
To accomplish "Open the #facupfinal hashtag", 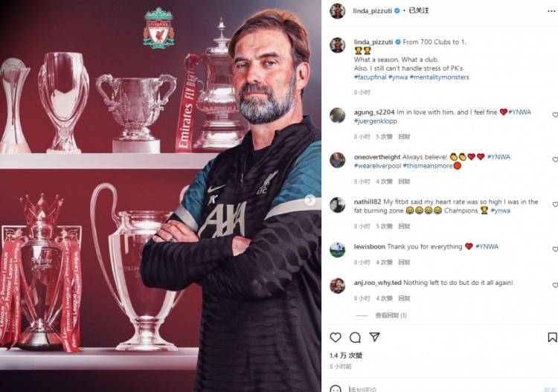I will tap(370, 77).
